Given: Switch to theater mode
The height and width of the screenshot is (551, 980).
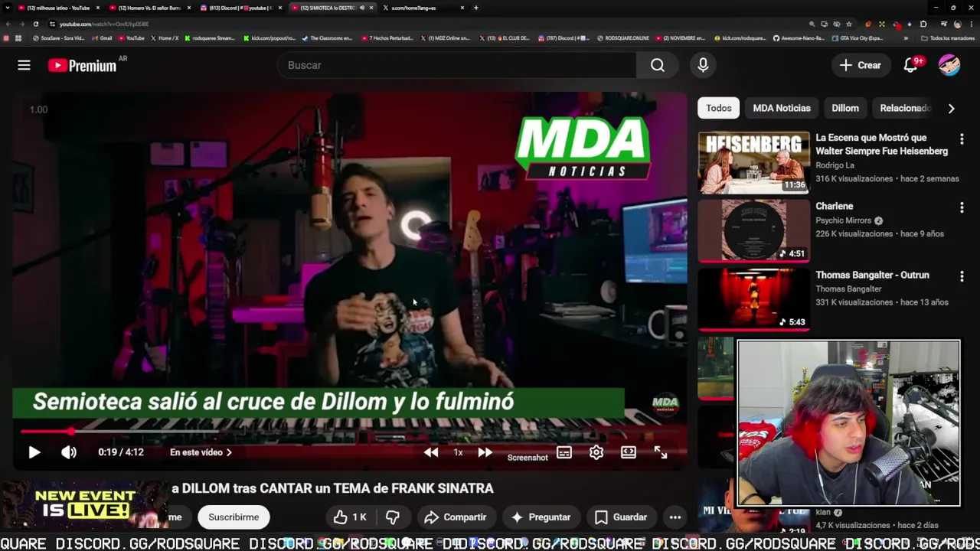Looking at the screenshot, I should 629,452.
